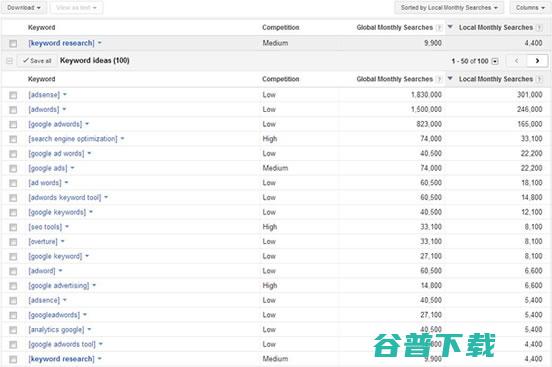Tick checkbox for [google keywords] row
Viewport: 552px width, 367px height.
pos(13,212)
